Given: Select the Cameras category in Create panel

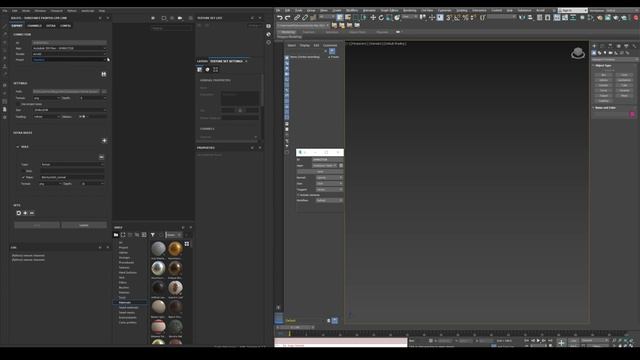Looking at the screenshot, I should (x=610, y=53).
